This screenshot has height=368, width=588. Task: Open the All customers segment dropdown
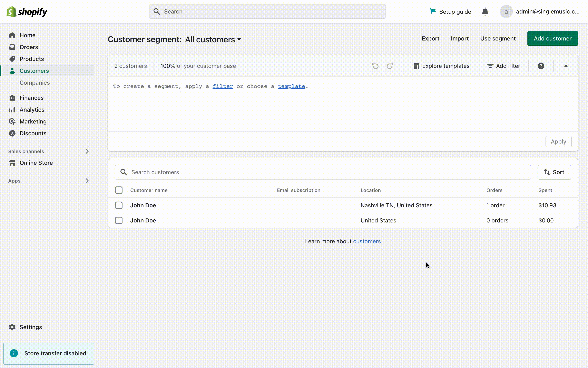click(x=213, y=40)
